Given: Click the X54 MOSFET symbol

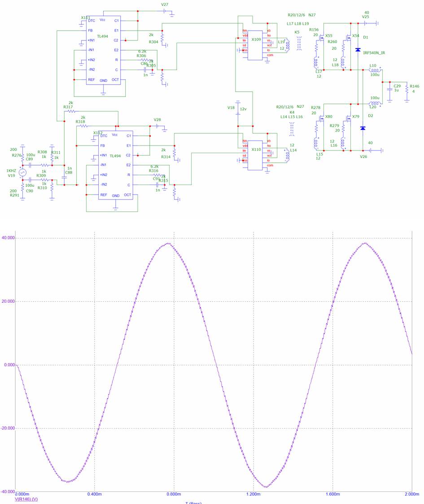Looking at the screenshot, I should click(x=348, y=38).
